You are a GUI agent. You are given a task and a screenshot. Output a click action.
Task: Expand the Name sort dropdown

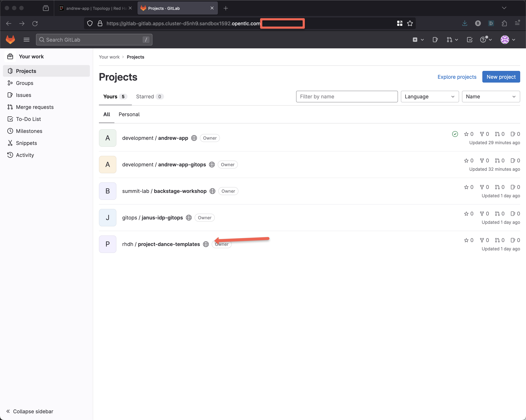(491, 97)
